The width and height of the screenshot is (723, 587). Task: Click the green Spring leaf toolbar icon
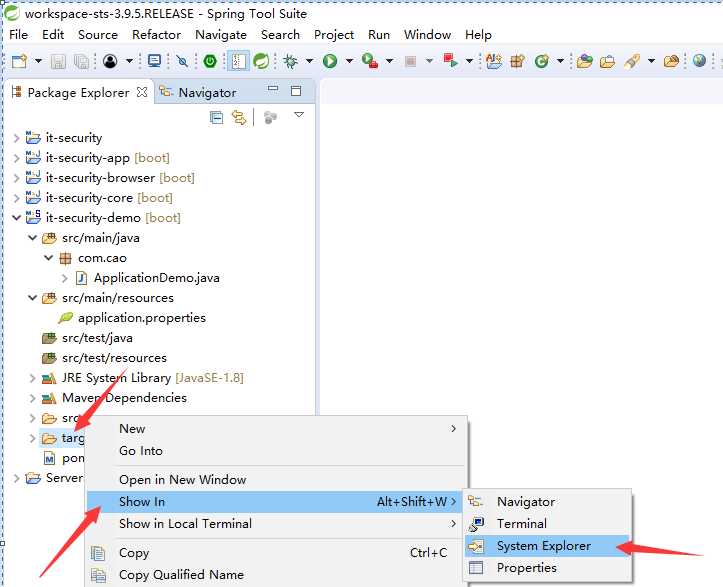(x=261, y=61)
